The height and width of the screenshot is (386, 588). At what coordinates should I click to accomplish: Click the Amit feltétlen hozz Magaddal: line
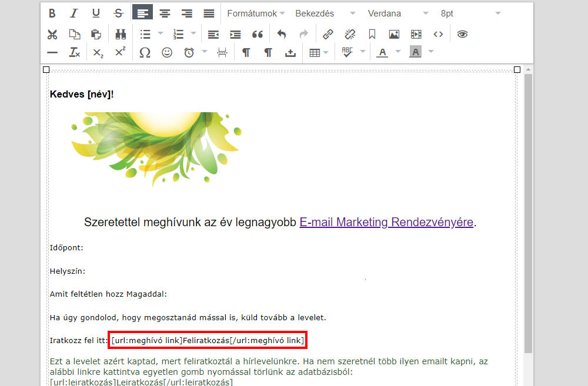[x=108, y=294]
